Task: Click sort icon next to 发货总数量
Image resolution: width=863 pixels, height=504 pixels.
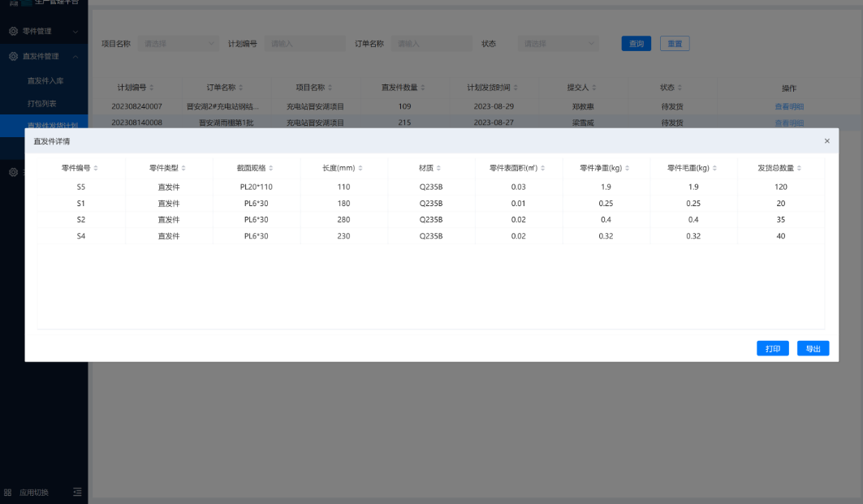Action: [x=800, y=168]
